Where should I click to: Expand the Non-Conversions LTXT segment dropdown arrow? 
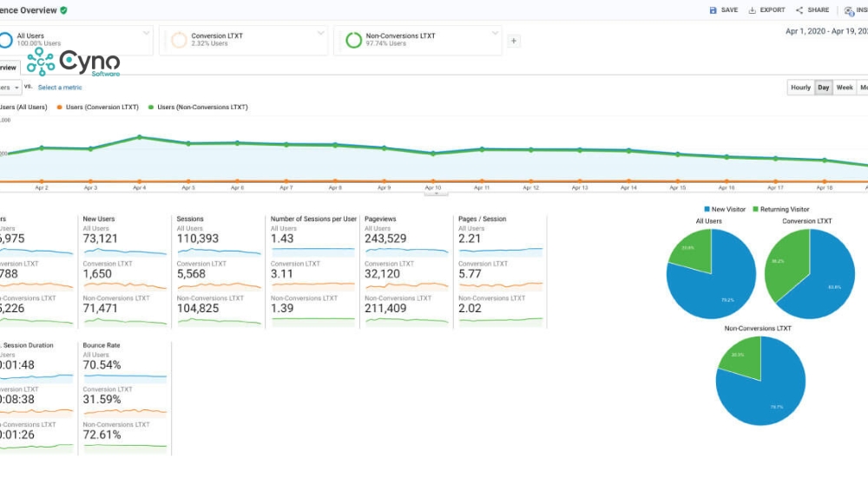click(x=496, y=33)
